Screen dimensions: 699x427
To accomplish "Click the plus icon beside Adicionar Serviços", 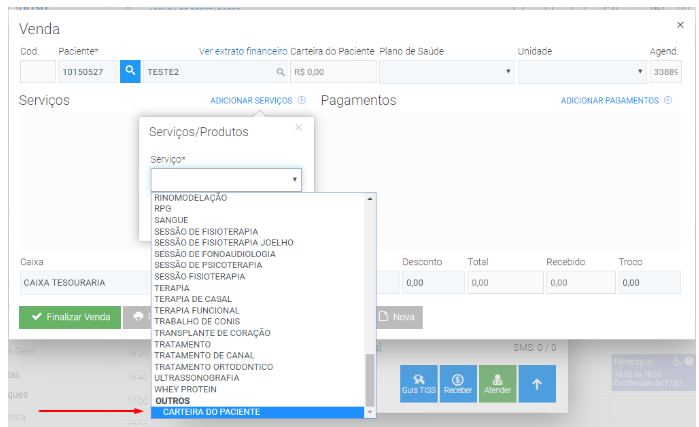I will click(x=302, y=100).
